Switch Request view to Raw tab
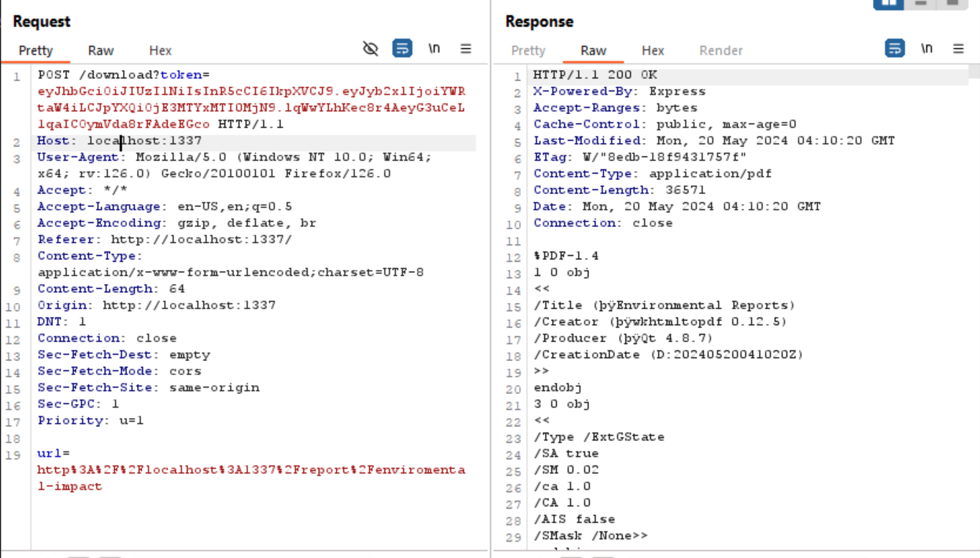Screen dimensions: 980x558 click(101, 50)
